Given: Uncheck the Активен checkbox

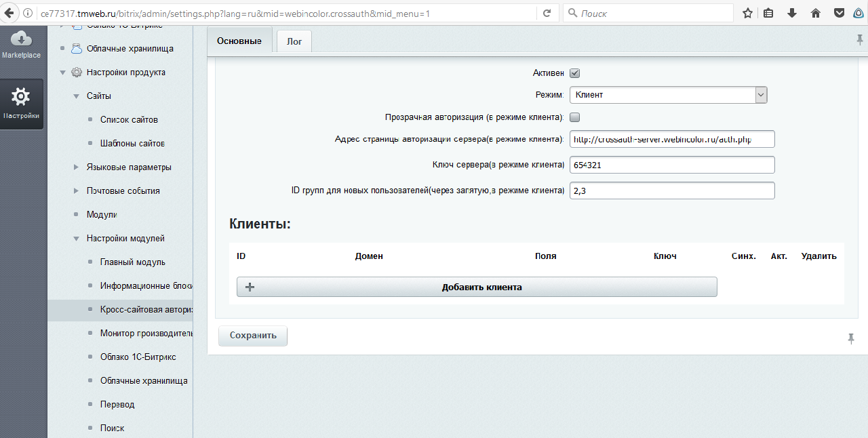Looking at the screenshot, I should click(574, 73).
